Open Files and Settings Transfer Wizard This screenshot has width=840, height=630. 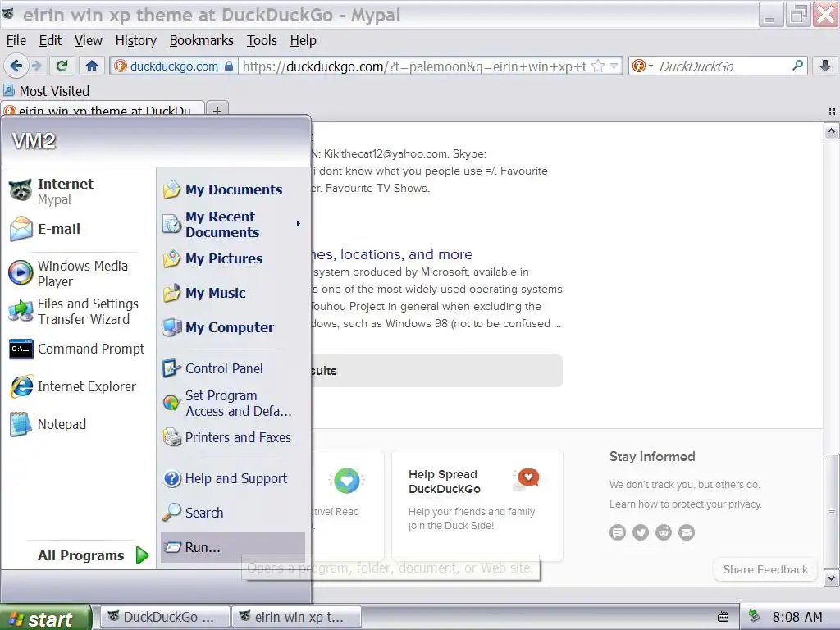point(78,311)
